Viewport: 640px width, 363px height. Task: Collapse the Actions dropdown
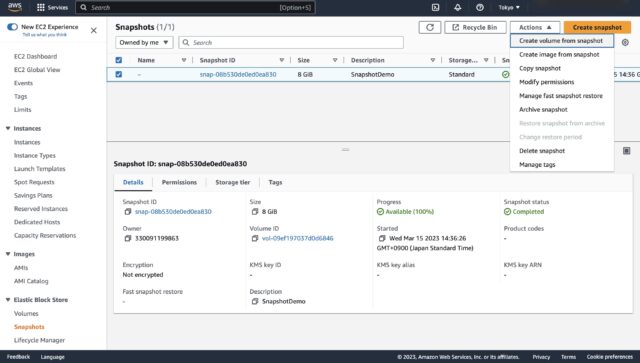(535, 27)
